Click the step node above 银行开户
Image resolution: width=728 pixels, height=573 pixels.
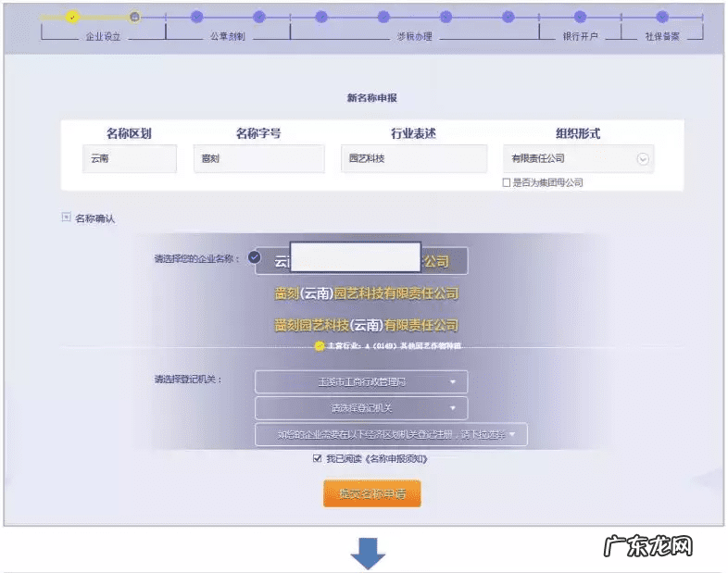(x=580, y=18)
